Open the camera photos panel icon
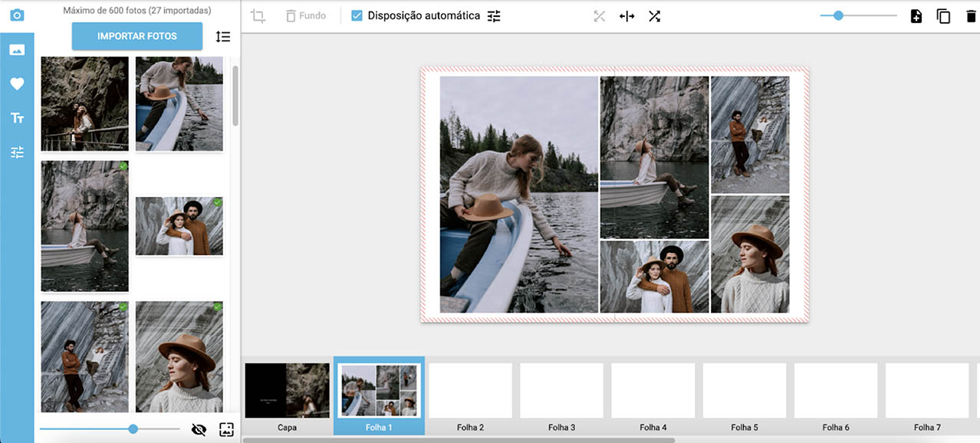This screenshot has height=443, width=980. click(x=17, y=15)
